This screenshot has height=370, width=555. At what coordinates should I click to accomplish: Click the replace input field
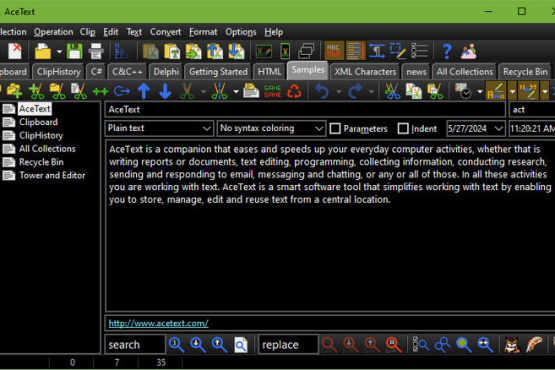click(288, 345)
